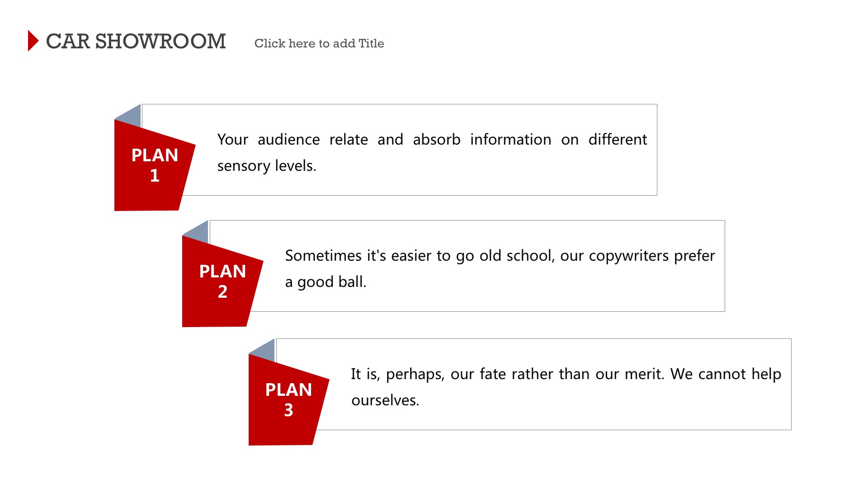Click the number 2 in the second badge
The height and width of the screenshot is (488, 868).
click(x=222, y=292)
